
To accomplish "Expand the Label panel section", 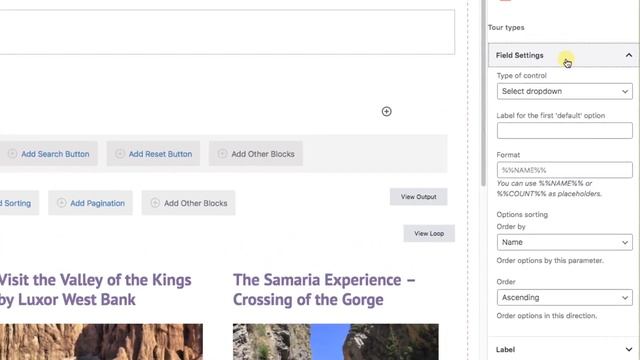I will (563, 349).
